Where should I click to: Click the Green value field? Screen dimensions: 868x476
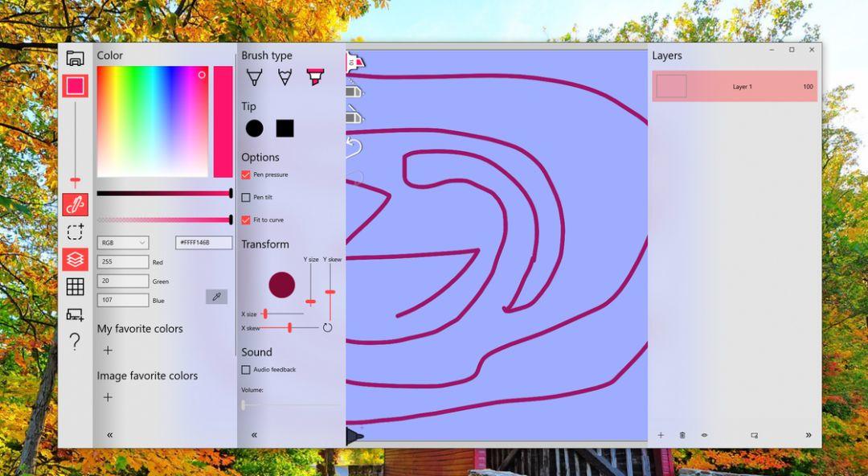123,281
